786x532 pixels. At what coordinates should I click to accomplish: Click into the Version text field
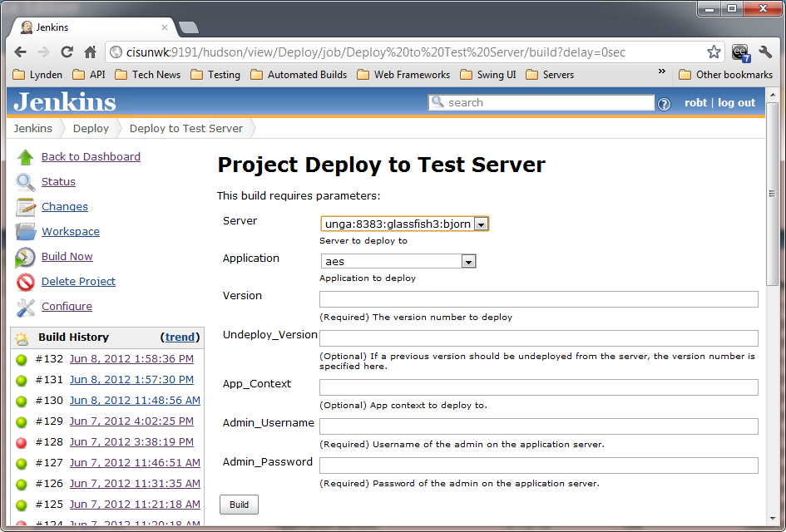(x=538, y=299)
